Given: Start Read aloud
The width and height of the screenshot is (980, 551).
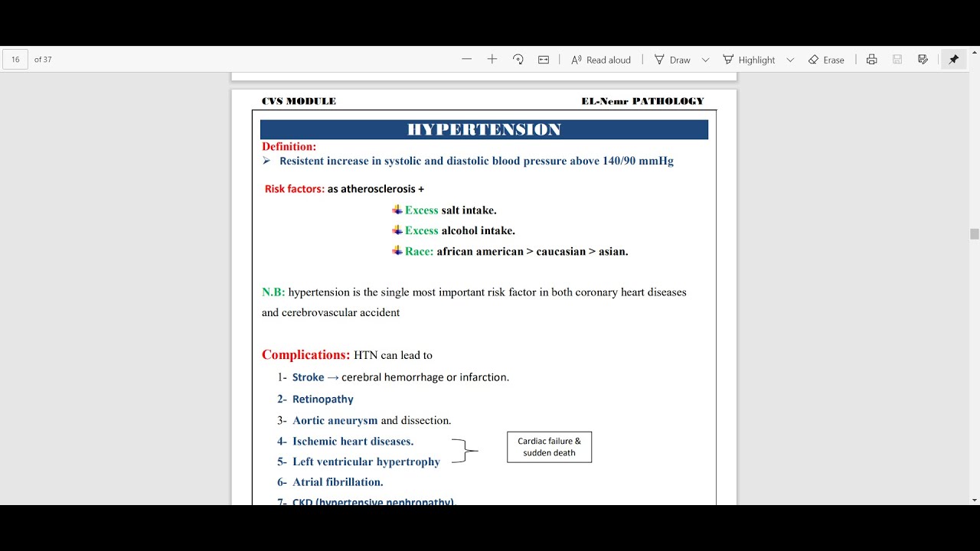Looking at the screenshot, I should 601,60.
